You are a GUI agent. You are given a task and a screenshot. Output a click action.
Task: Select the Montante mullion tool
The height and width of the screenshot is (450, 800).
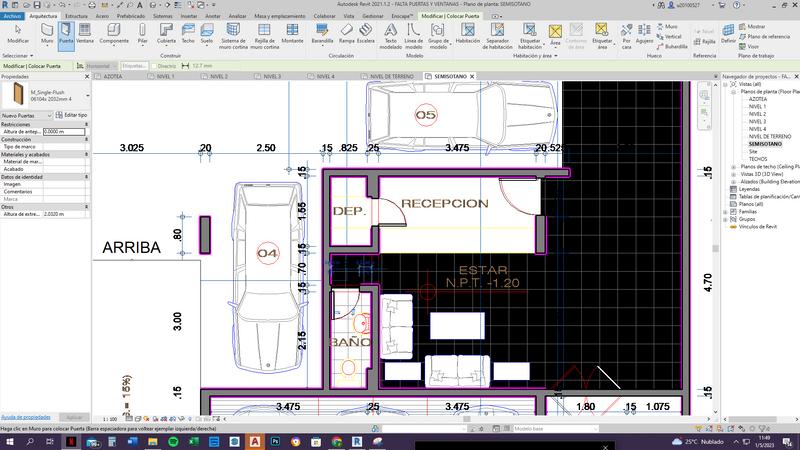pyautogui.click(x=292, y=34)
